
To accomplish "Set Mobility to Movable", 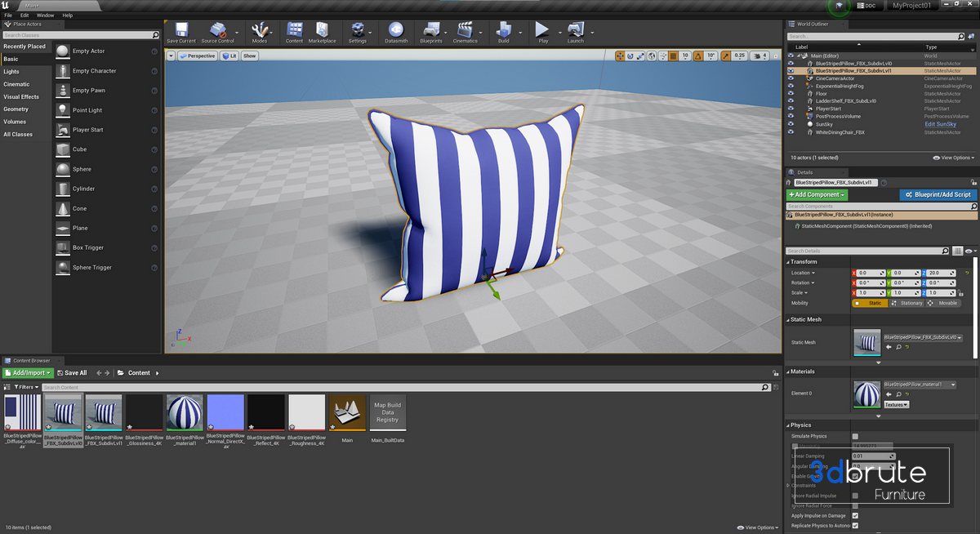I will click(942, 303).
